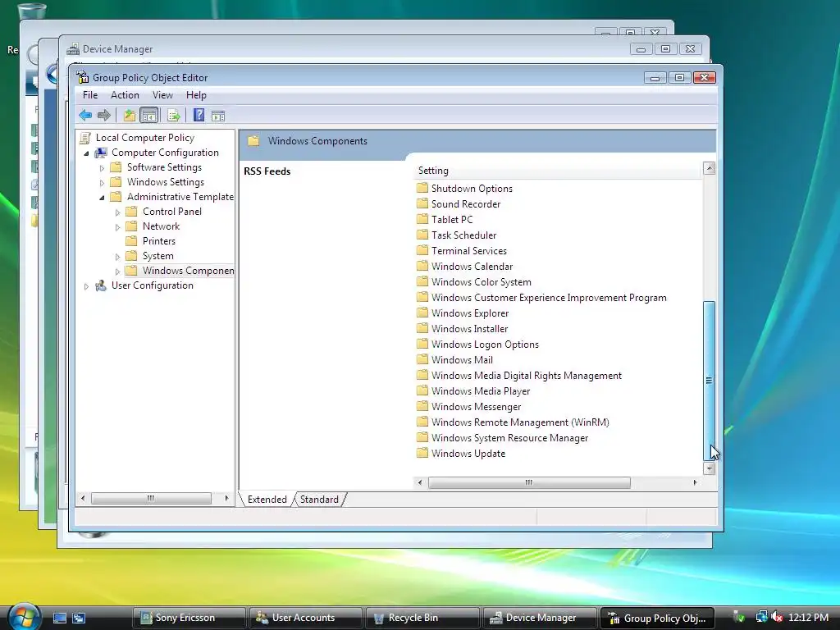The image size is (840, 630).
Task: Select the Windows Installer folder icon
Action: point(422,328)
